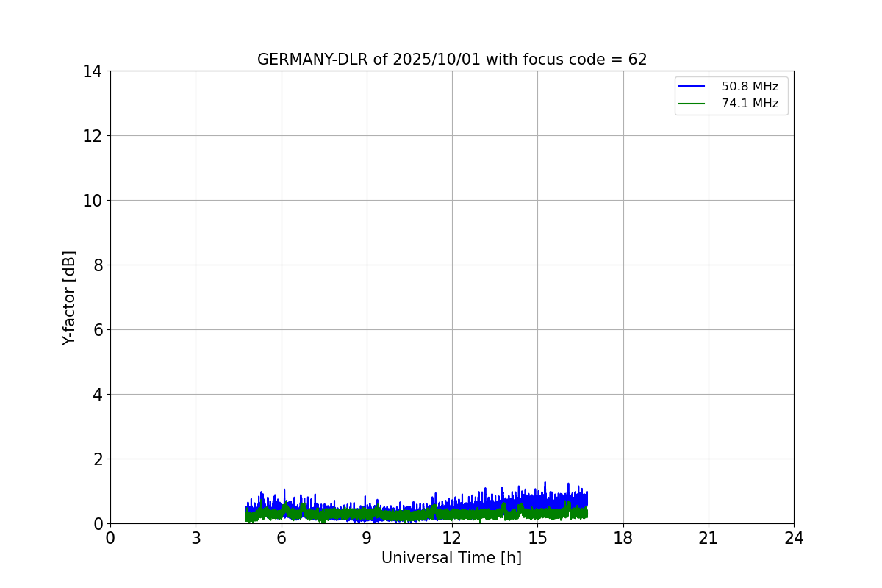Click the '50.8 MHz' legend label

(x=750, y=86)
